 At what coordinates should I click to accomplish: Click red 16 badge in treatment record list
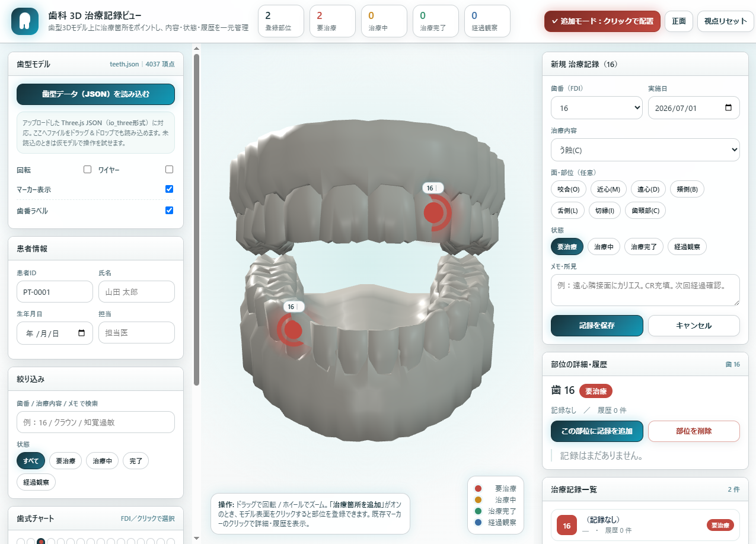(566, 525)
